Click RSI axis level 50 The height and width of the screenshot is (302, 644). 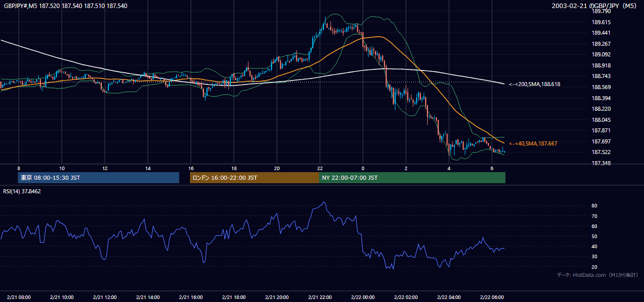[x=595, y=236]
